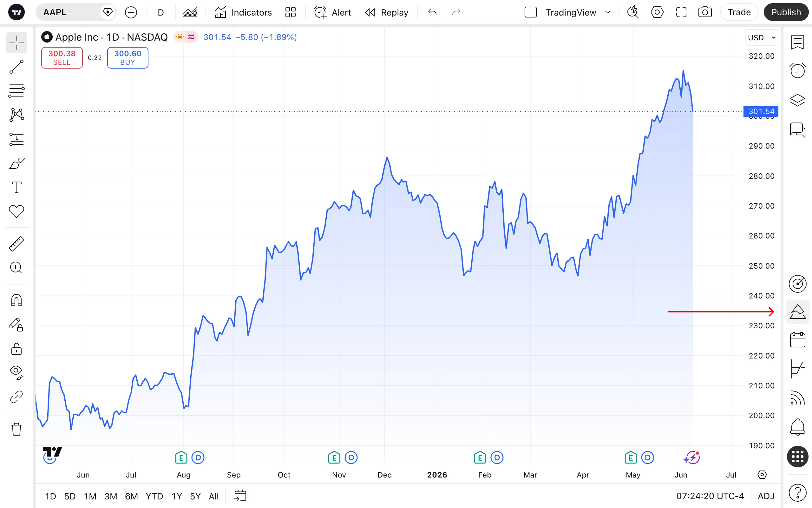Open the go to date calendar

240,496
